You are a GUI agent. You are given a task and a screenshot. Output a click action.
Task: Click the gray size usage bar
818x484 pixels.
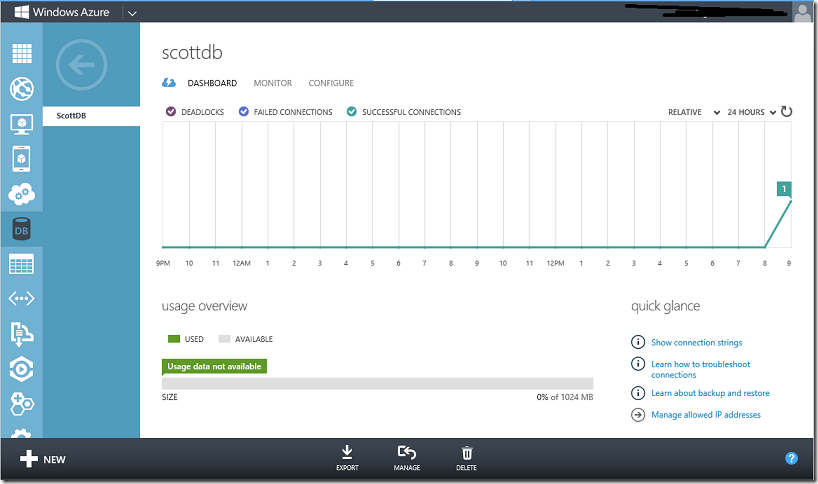click(377, 383)
